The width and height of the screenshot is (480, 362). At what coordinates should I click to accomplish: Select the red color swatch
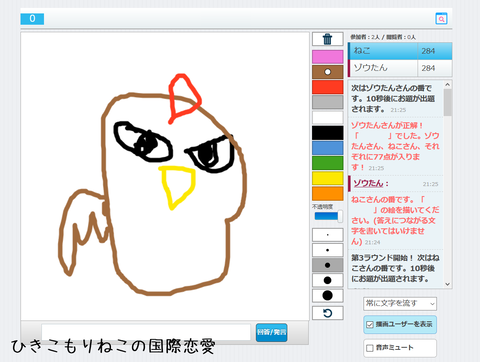(x=327, y=87)
